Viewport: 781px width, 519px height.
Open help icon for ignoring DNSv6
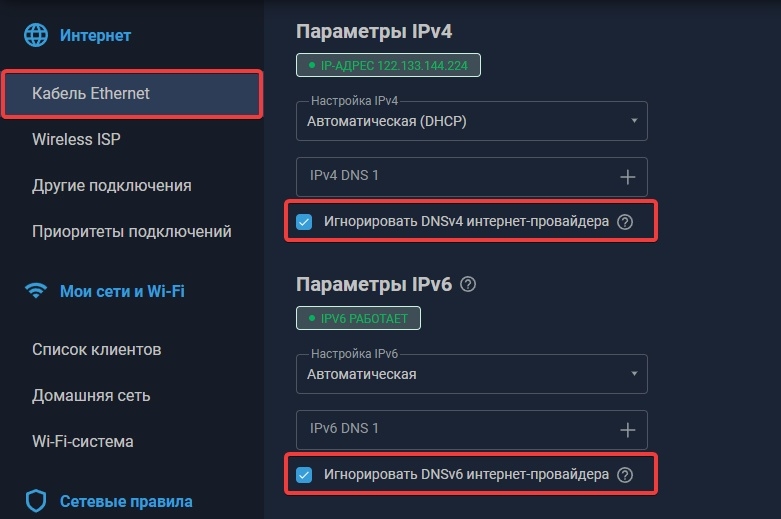pos(626,475)
